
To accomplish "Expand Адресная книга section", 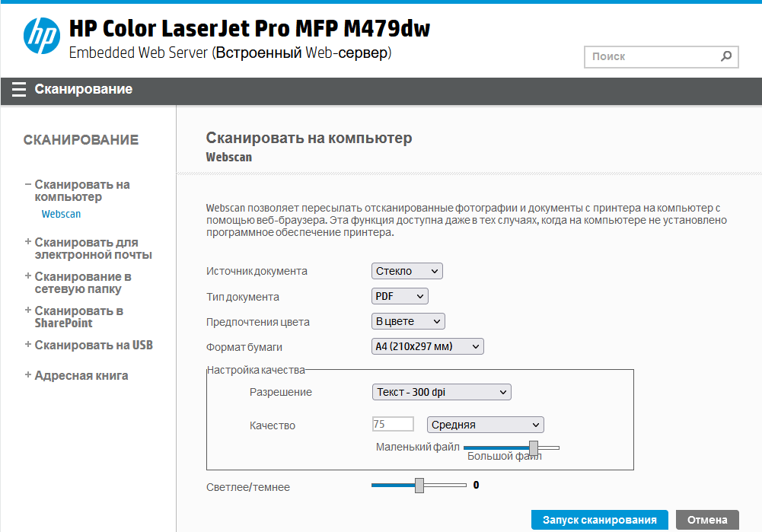I will click(x=28, y=375).
